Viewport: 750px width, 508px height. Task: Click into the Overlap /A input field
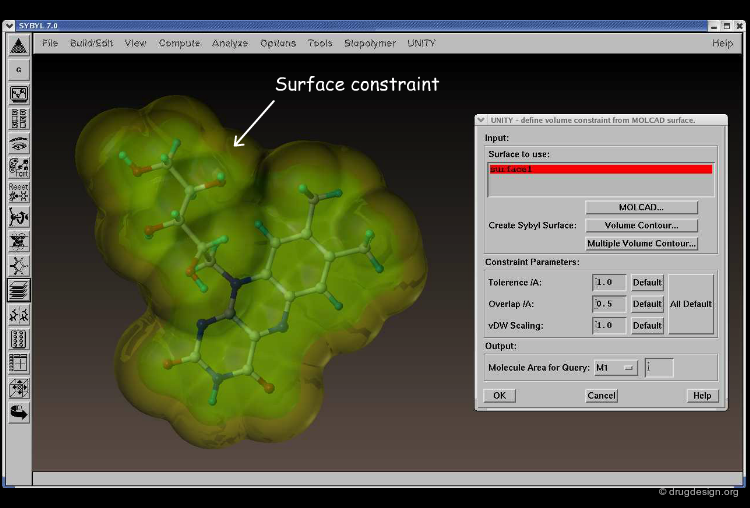[x=609, y=304]
